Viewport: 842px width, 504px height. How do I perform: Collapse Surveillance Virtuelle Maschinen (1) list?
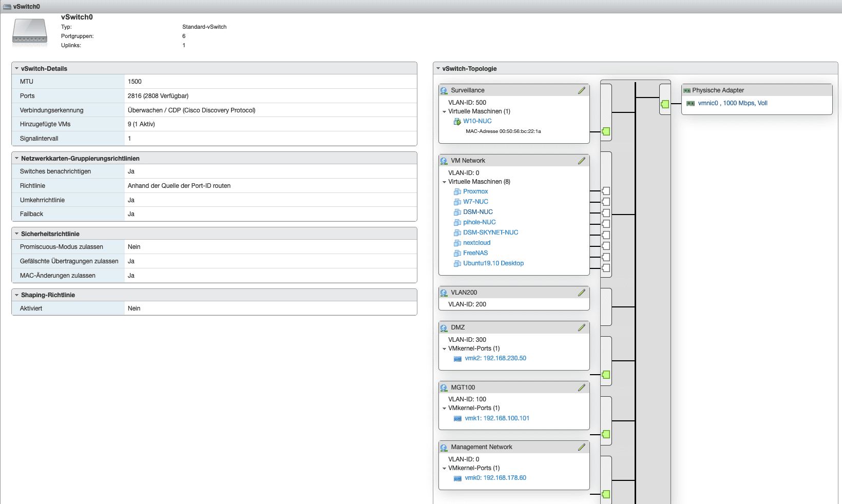coord(444,111)
